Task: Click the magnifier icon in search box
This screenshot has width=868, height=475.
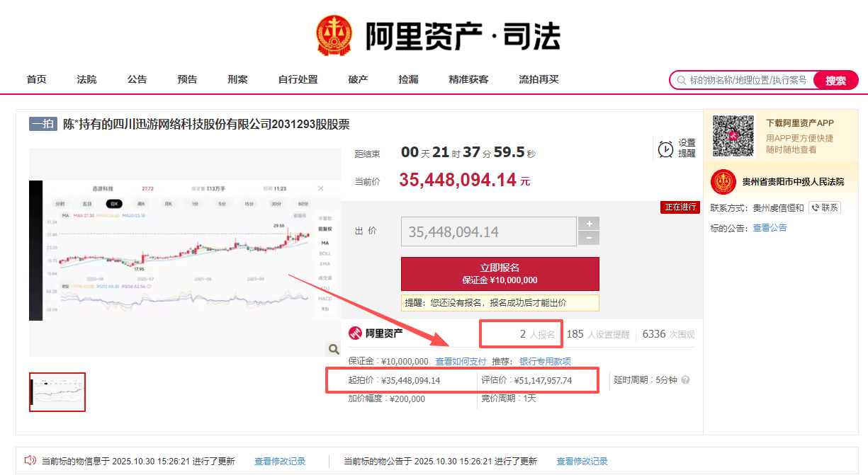Action: pyautogui.click(x=682, y=80)
